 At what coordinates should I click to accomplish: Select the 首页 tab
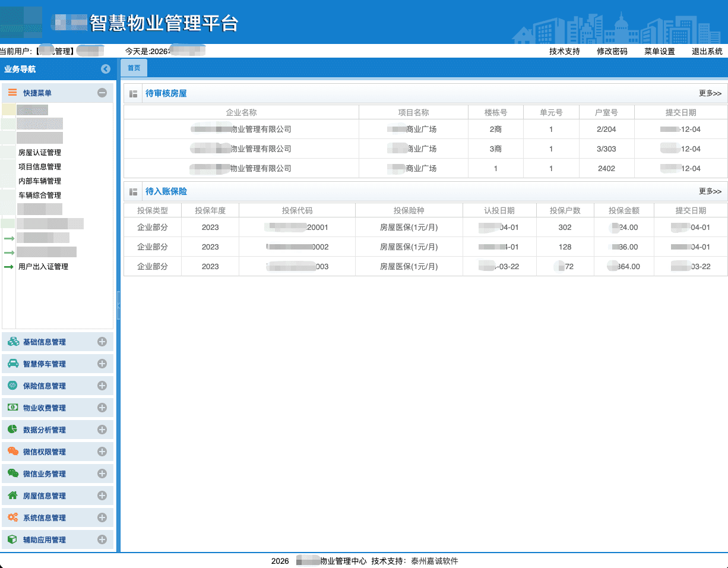point(134,68)
